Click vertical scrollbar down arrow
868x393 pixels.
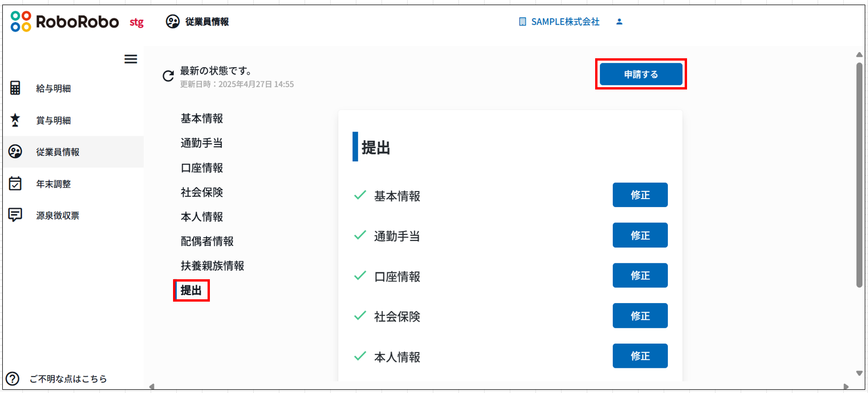859,373
